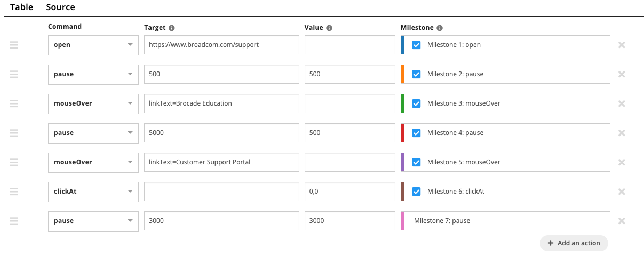
Task: Click the Milestone column info icon
Action: 440,28
